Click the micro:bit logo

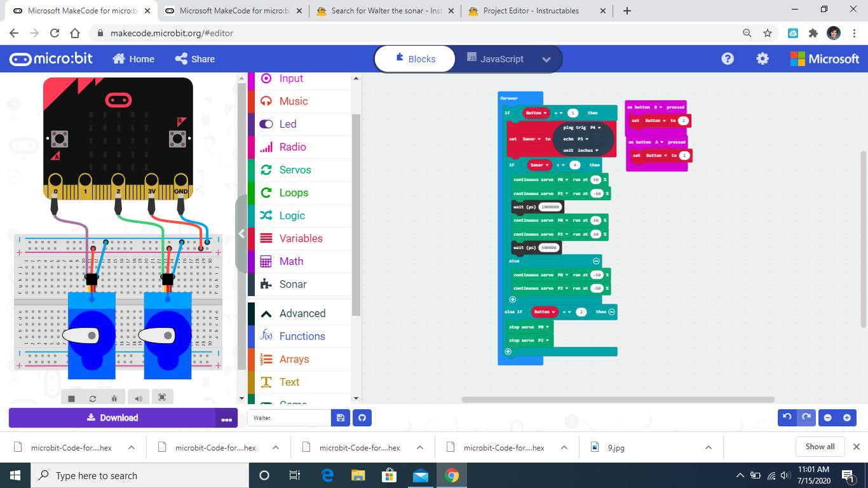[51, 58]
